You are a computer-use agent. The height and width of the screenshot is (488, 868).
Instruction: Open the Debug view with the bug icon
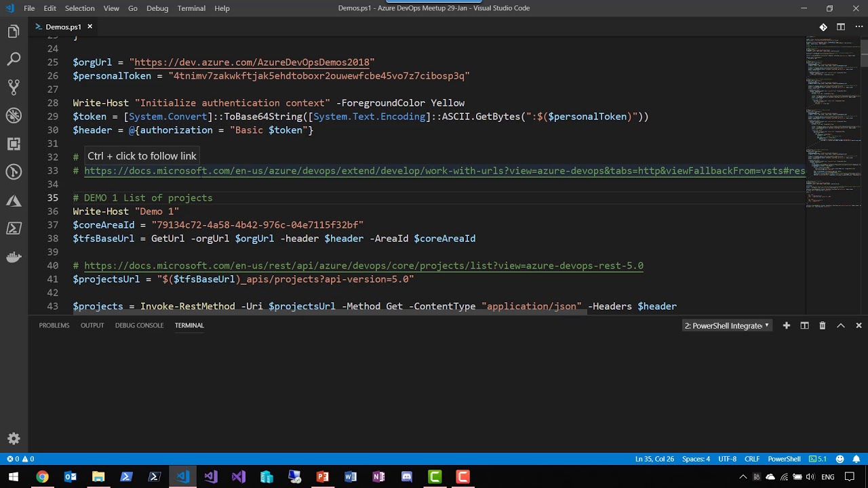pos(14,116)
